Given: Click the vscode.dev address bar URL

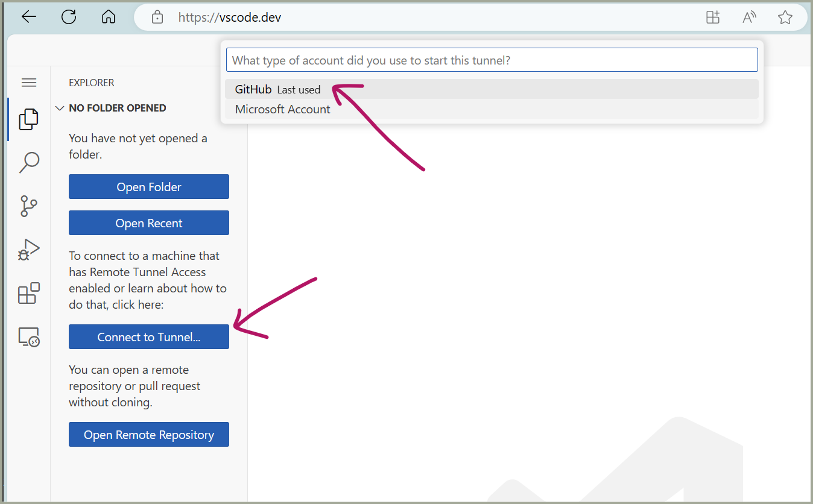Looking at the screenshot, I should (230, 17).
